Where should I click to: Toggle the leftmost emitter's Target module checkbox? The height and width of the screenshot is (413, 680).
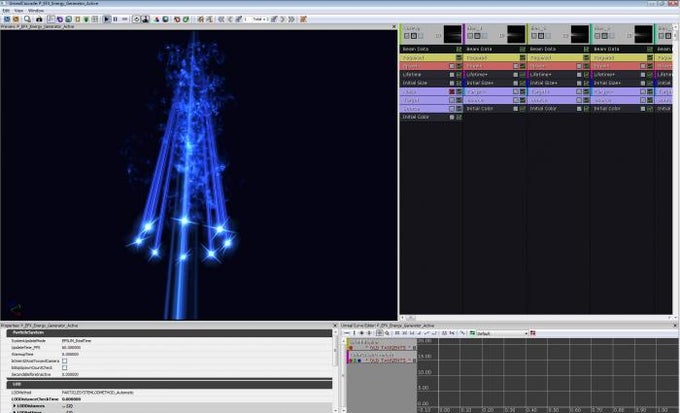451,100
